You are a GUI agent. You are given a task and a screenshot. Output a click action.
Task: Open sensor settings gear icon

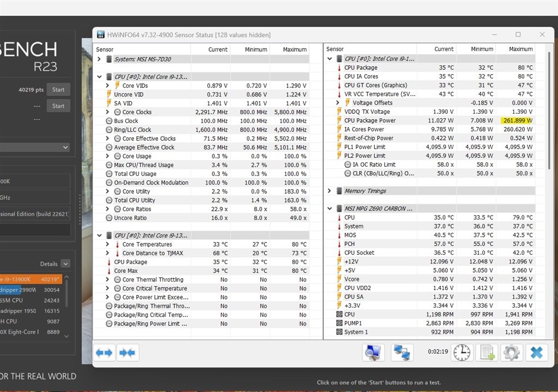click(511, 352)
